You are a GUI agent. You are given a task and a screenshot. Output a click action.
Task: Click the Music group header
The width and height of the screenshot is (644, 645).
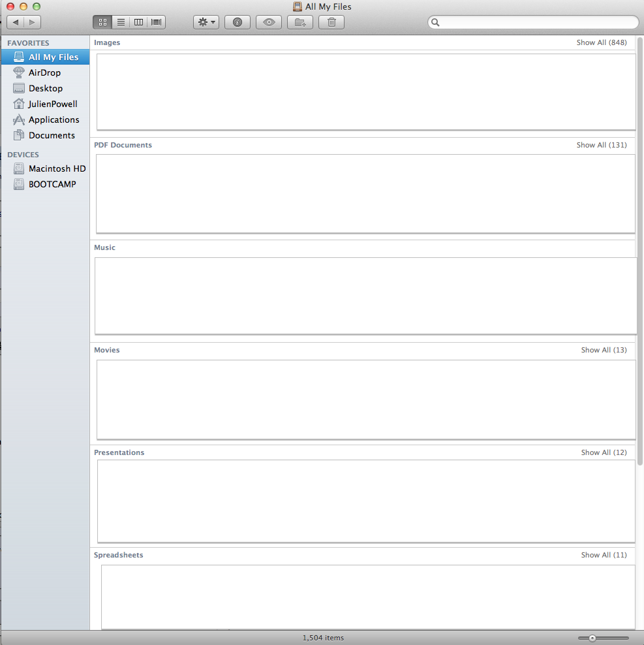pos(104,247)
